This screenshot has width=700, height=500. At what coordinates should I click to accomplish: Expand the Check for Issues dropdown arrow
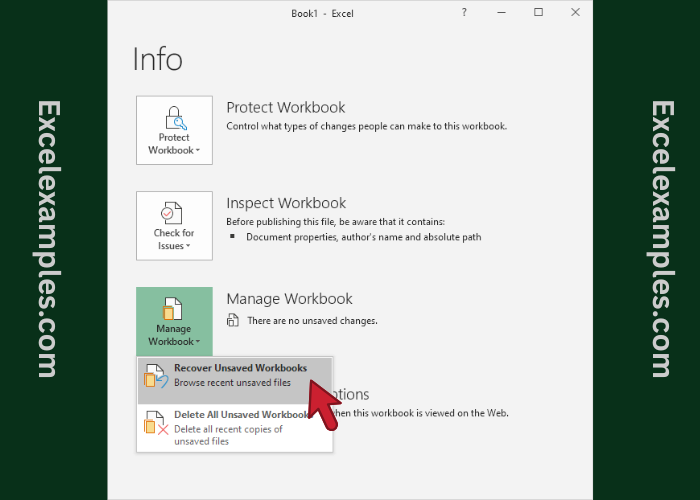point(189,246)
